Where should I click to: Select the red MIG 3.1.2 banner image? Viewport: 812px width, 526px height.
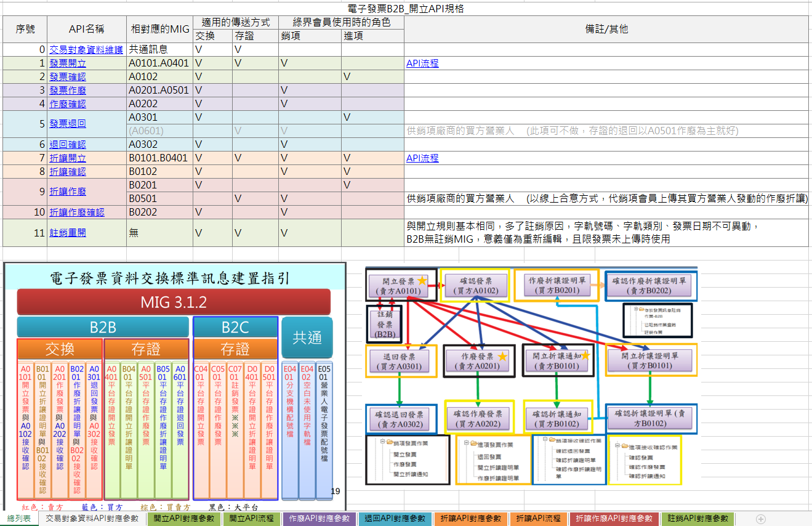[x=174, y=302]
